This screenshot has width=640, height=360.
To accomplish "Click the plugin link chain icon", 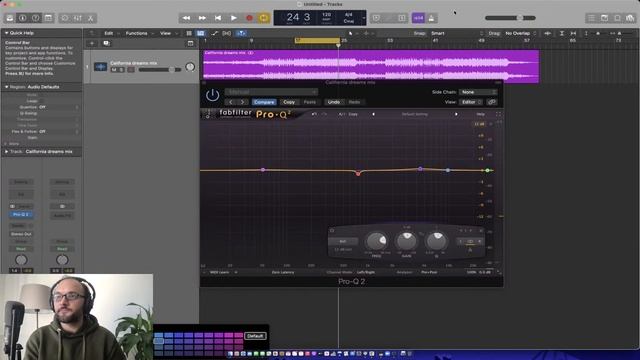I will [492, 102].
